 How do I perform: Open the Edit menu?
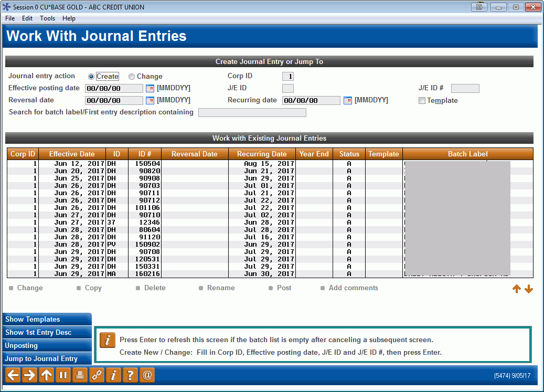pos(27,18)
